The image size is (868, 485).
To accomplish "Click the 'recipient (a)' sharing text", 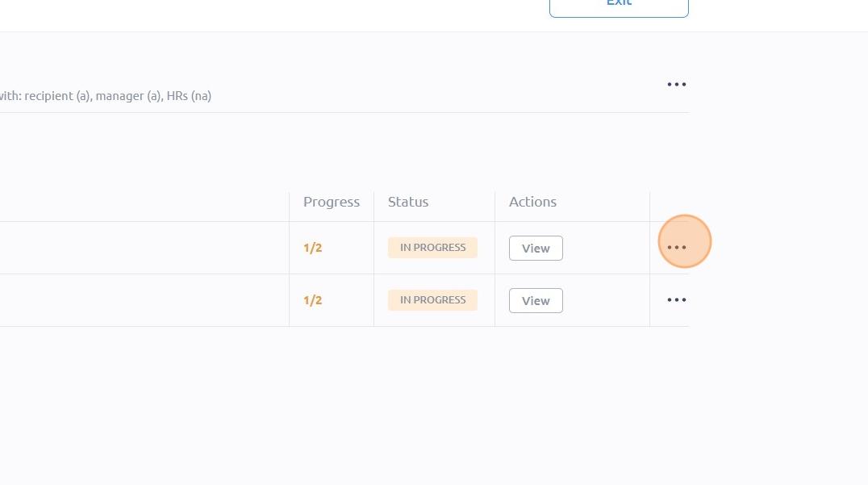I will [x=59, y=96].
